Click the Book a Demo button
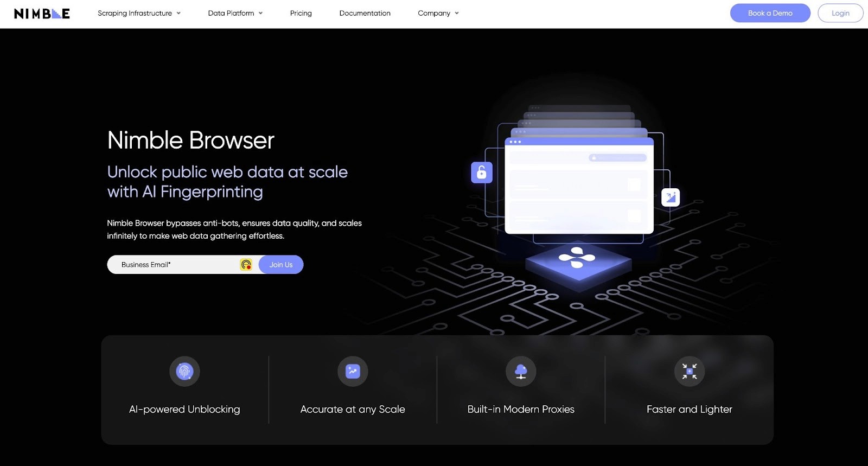 770,13
